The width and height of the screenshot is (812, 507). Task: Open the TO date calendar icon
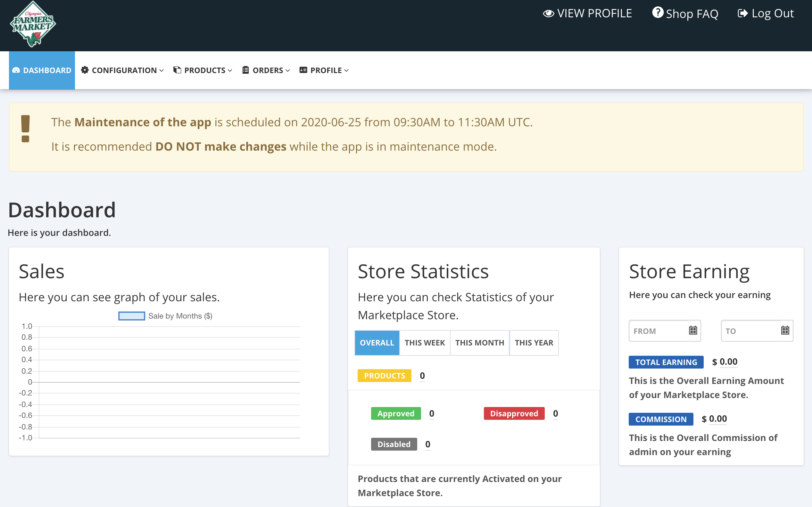click(785, 331)
